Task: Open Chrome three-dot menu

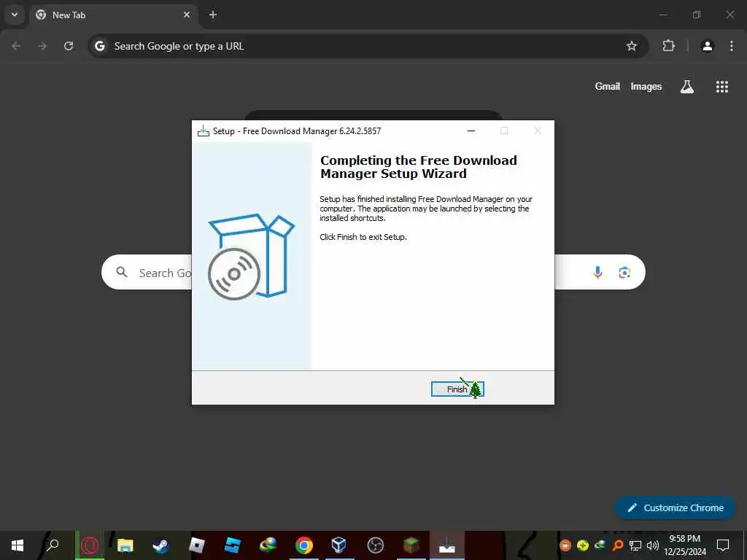Action: (732, 46)
